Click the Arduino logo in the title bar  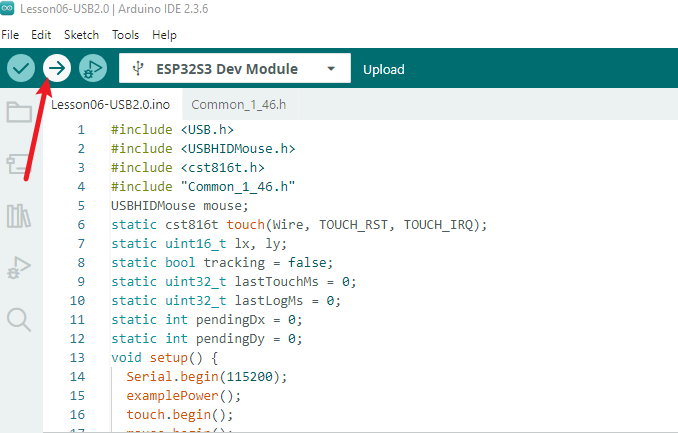pyautogui.click(x=7, y=8)
